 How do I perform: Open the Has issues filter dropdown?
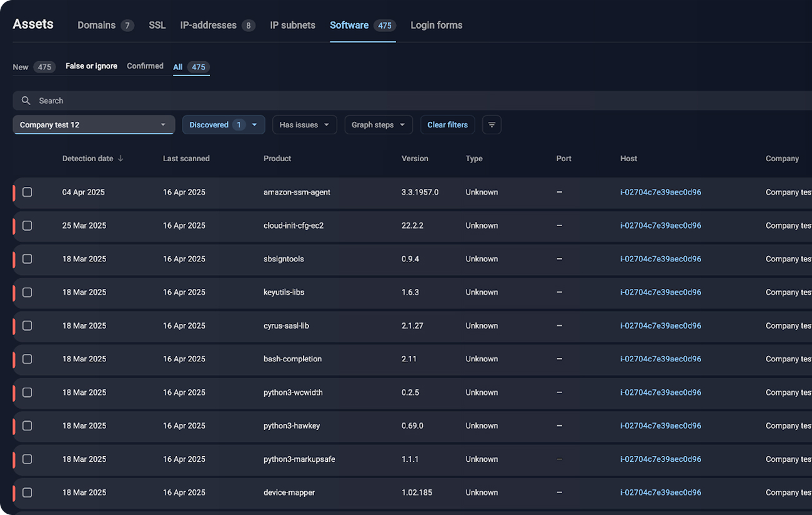pyautogui.click(x=305, y=125)
